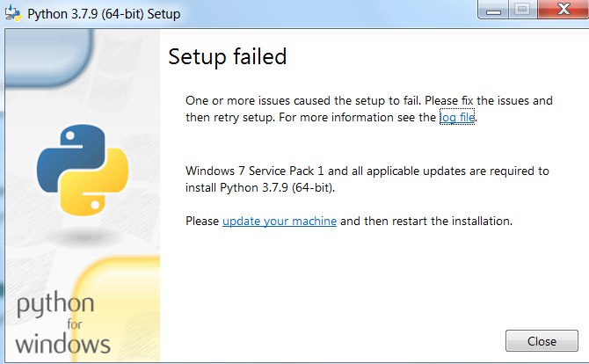Click the 'One or more issues' message text
Viewport: 589px width, 364px height.
point(369,109)
